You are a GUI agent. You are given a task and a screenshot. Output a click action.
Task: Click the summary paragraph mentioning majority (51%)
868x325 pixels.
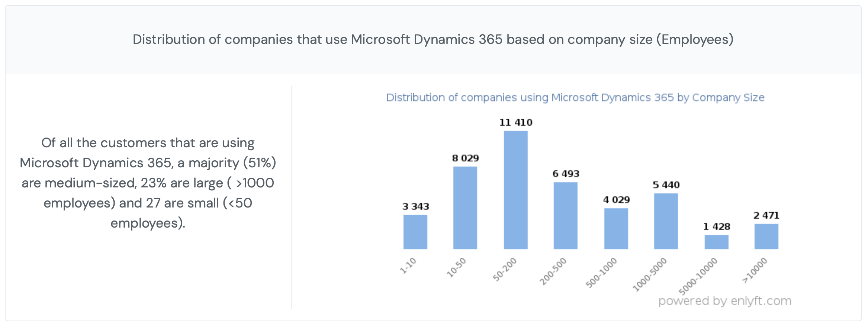pos(148,183)
